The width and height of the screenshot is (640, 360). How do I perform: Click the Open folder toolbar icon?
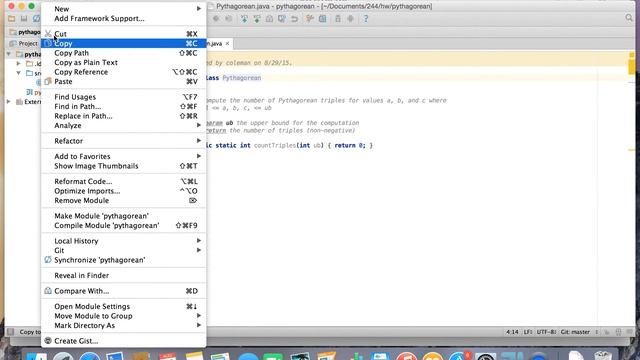click(11, 18)
